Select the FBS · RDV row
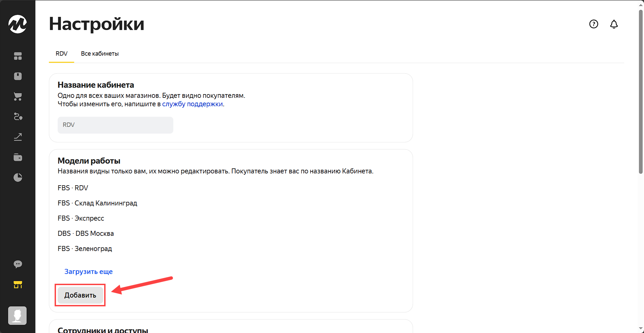Image resolution: width=644 pixels, height=333 pixels. (x=73, y=188)
